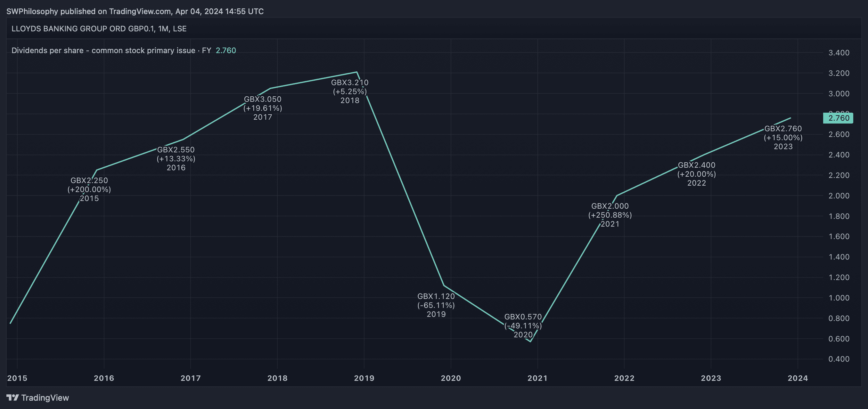Click the 2016 label on time axis

(104, 378)
